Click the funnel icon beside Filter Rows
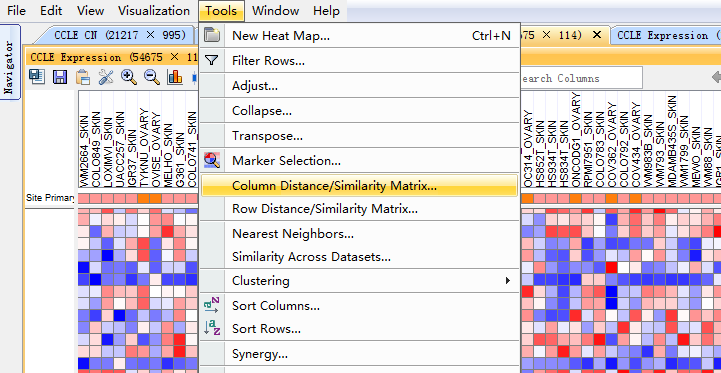Viewport: 721px width, 373px height. [x=211, y=60]
